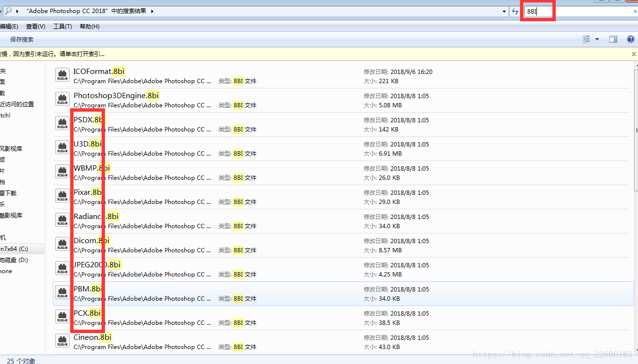Clear the search box with X

pyautogui.click(x=635, y=11)
